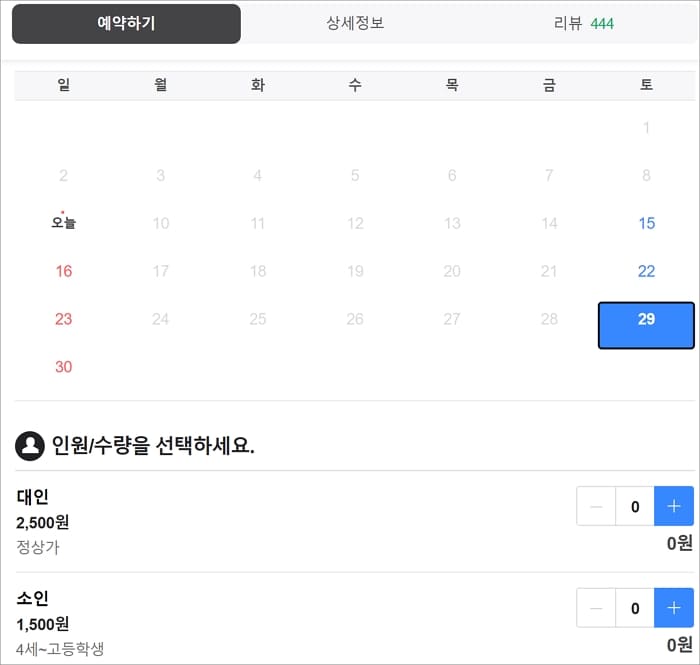
Task: Click the 오늘 date cell
Action: click(64, 223)
